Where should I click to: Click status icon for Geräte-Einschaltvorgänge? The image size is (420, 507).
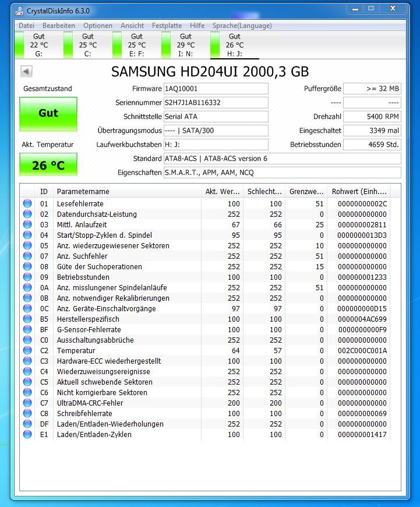[27, 308]
